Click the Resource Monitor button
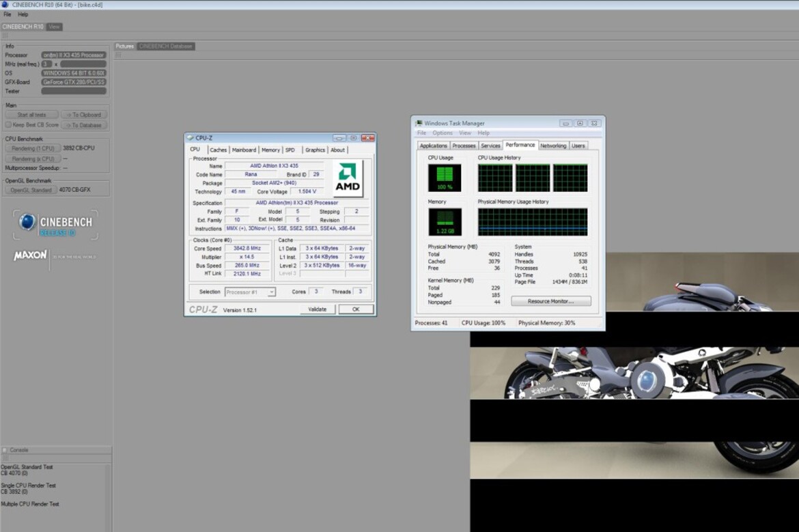This screenshot has height=532, width=799. (551, 301)
